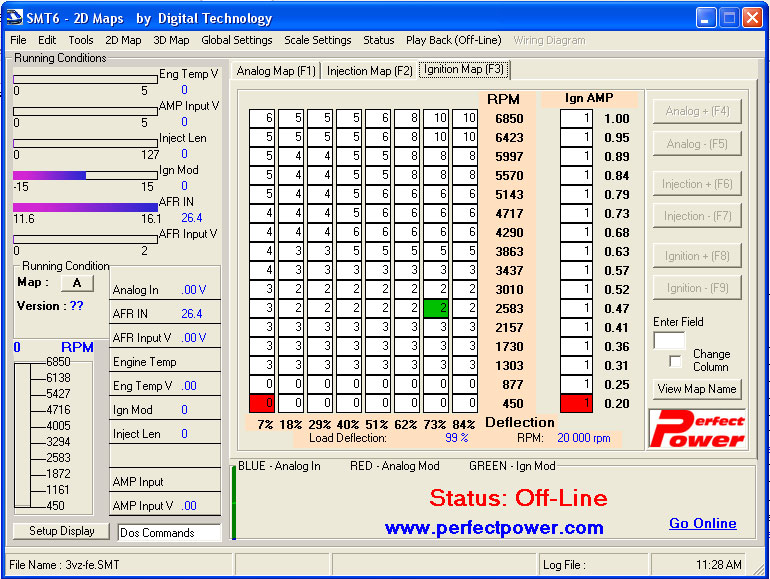Open the Global Settings menu

[x=236, y=40]
